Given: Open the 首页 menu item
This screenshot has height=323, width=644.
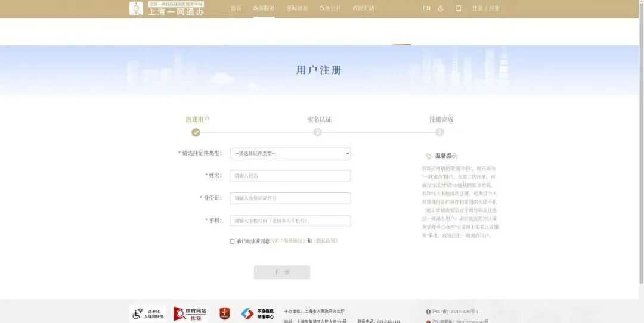Looking at the screenshot, I should [x=236, y=8].
